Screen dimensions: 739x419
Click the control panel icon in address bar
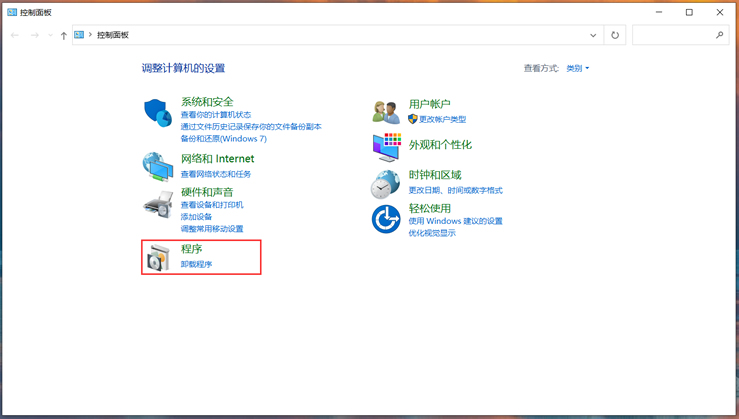tap(79, 34)
